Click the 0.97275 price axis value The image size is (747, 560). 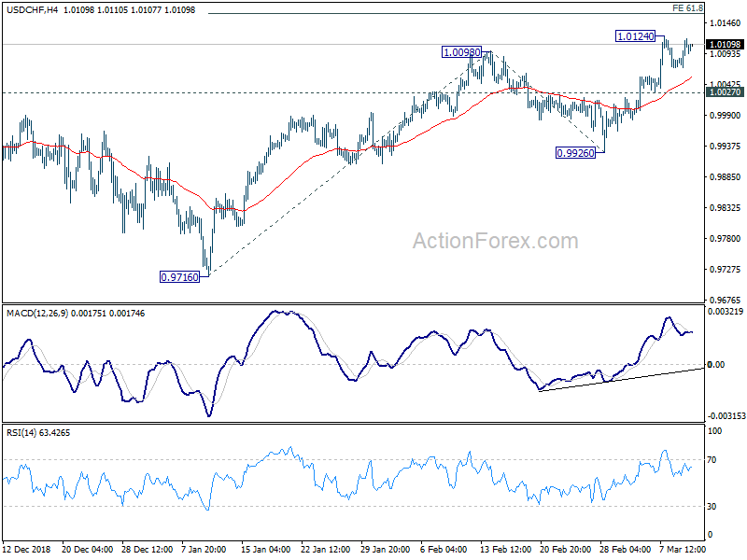pyautogui.click(x=726, y=270)
